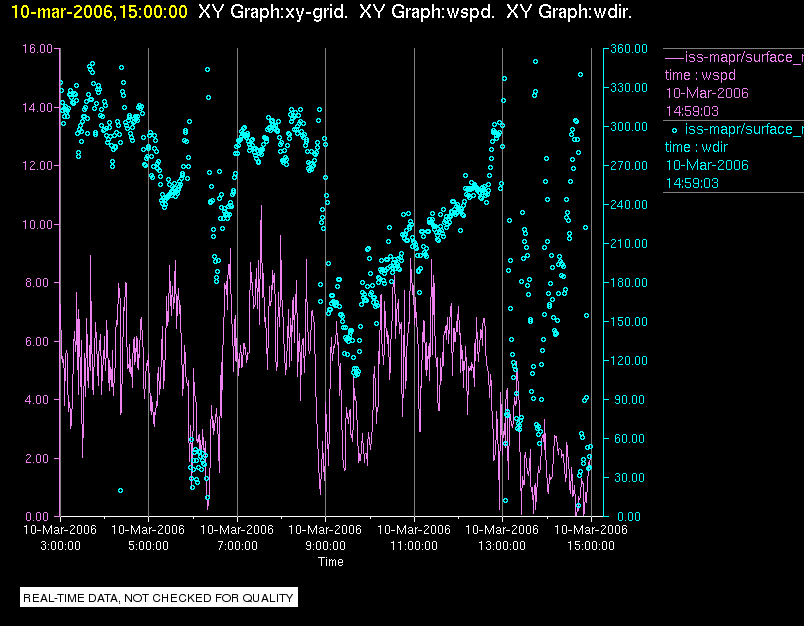
Task: Click the 'REAL-TIME DATA, NOT CHECKED FOR QUALITY' notice
Action: click(159, 598)
